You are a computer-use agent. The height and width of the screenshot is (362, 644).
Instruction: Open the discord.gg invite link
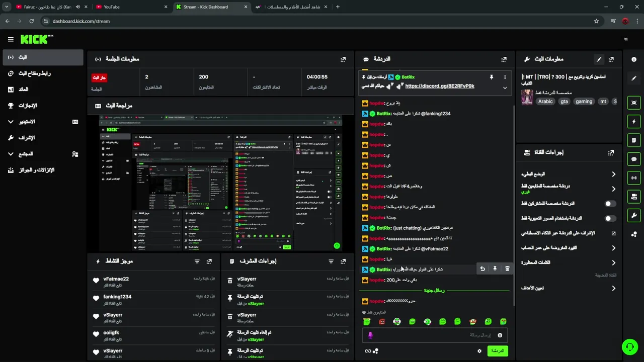pyautogui.click(x=439, y=86)
